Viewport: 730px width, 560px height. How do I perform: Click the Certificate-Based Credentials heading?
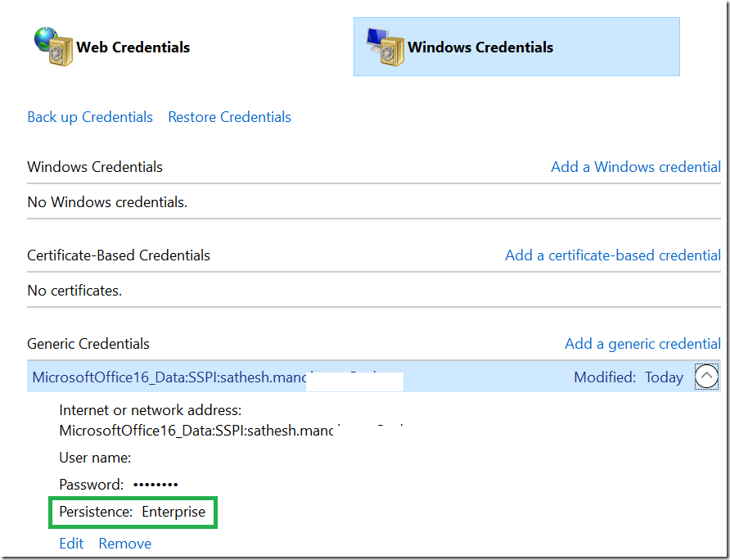119,255
